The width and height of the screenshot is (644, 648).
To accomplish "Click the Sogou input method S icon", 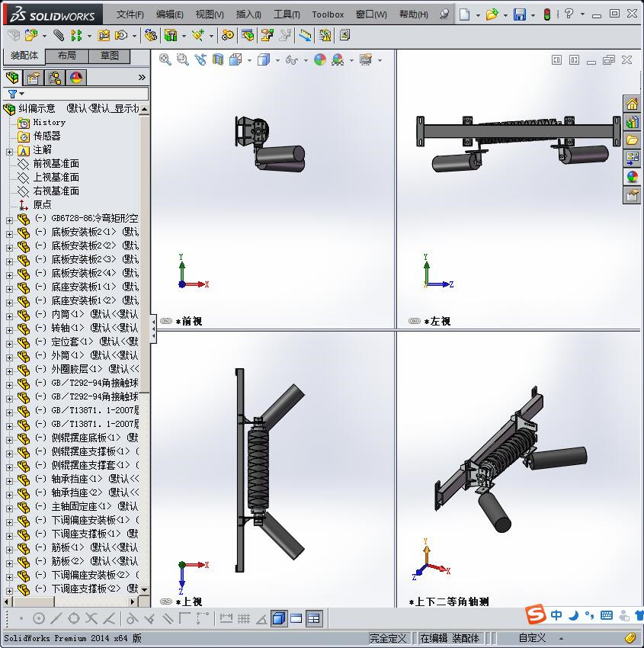I will pyautogui.click(x=535, y=615).
